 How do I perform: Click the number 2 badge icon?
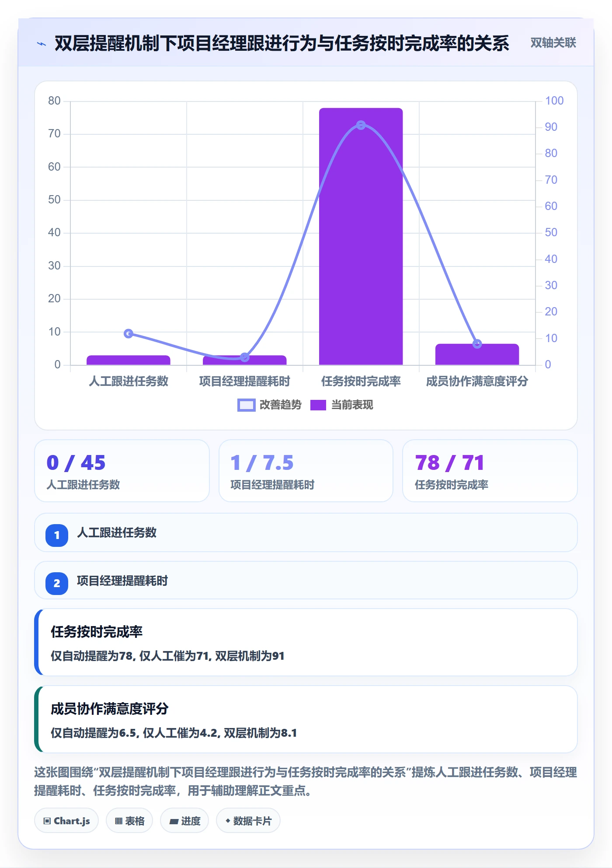57,583
